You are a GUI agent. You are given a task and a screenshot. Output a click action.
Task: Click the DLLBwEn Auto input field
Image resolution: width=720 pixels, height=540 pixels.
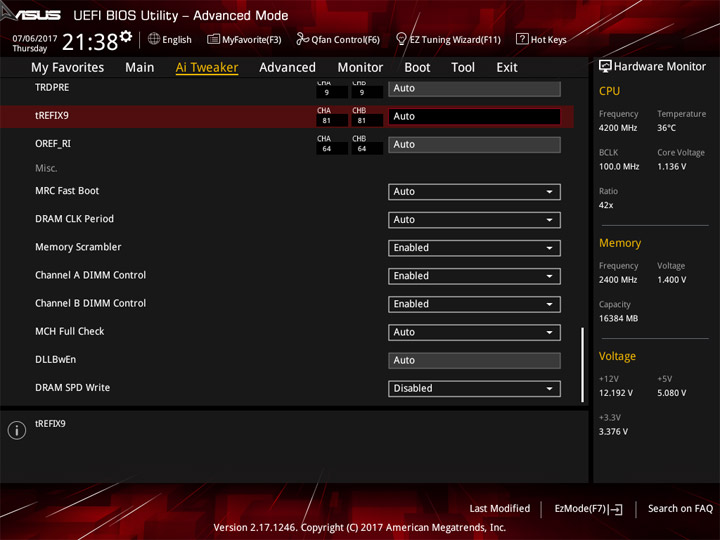coord(474,360)
